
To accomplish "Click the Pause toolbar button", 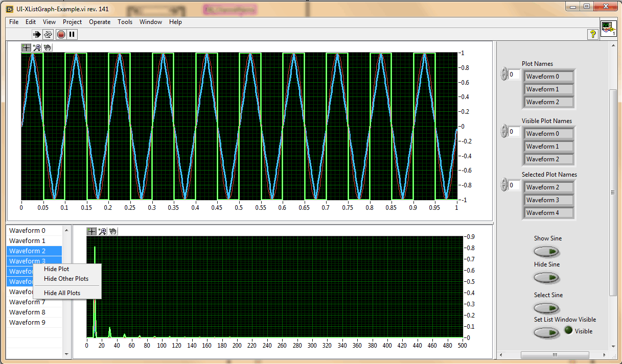I will click(x=72, y=34).
